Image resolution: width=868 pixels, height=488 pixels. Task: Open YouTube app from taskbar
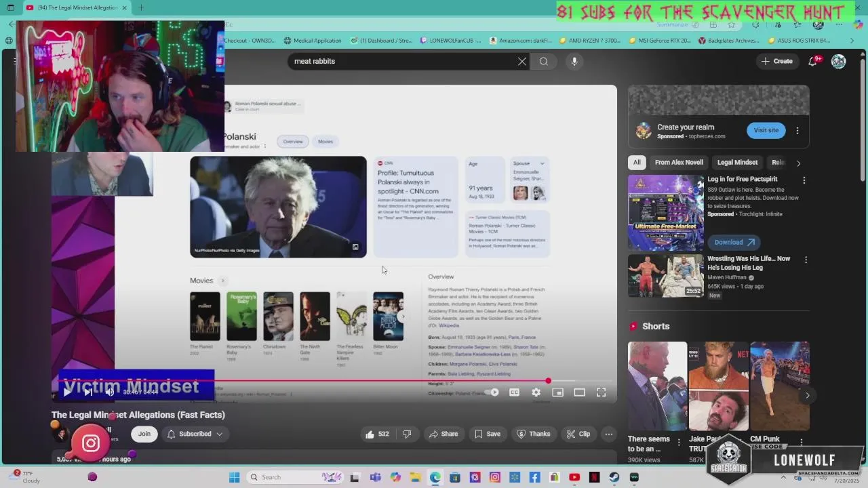tap(574, 477)
